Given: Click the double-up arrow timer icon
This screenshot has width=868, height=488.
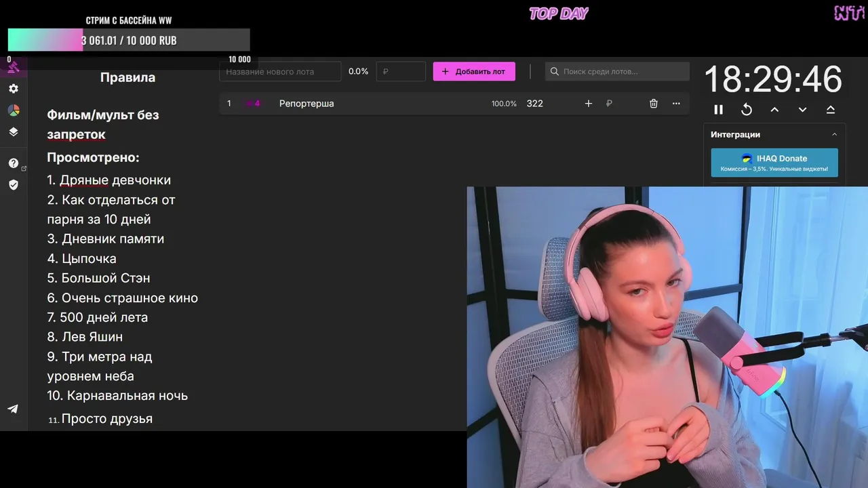Looking at the screenshot, I should pos(831,110).
